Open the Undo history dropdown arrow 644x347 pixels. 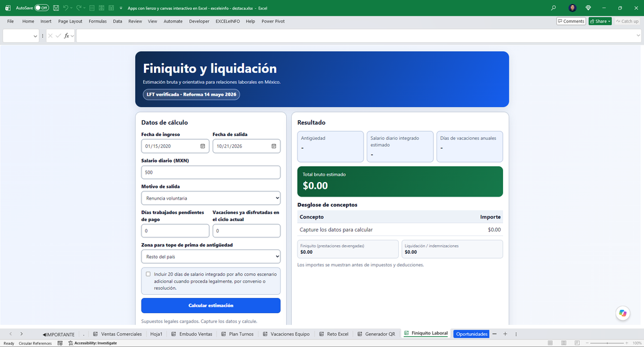point(71,8)
